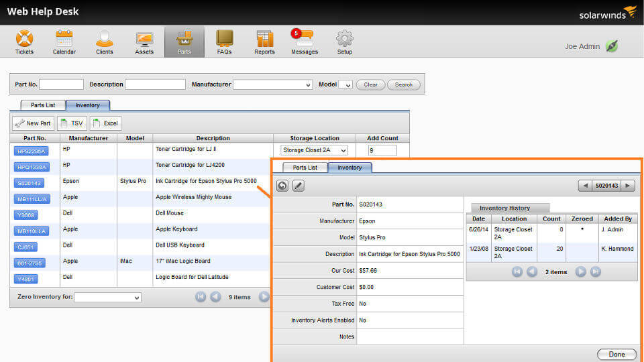This screenshot has width=644, height=362.
Task: Click the Joe Admin status icon
Action: pyautogui.click(x=612, y=46)
